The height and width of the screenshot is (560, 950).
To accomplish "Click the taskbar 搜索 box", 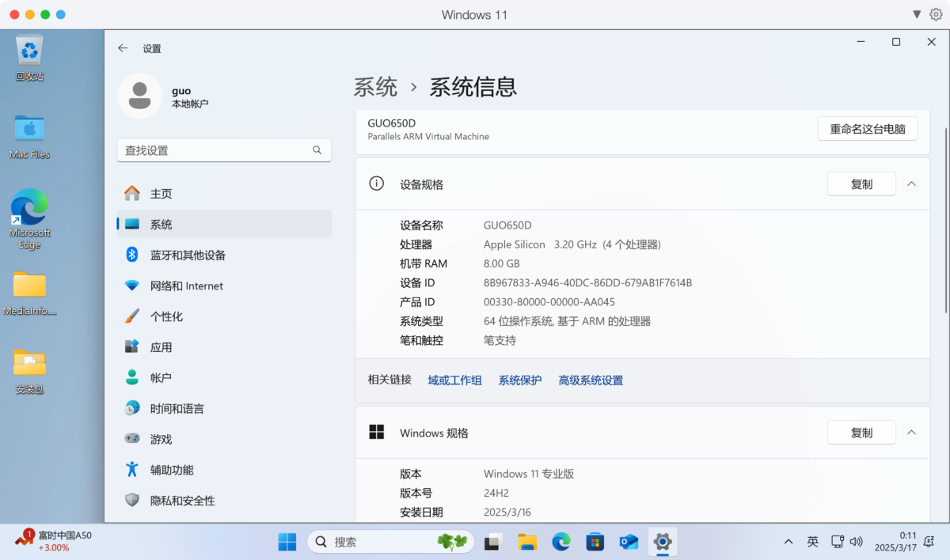I will click(x=391, y=542).
